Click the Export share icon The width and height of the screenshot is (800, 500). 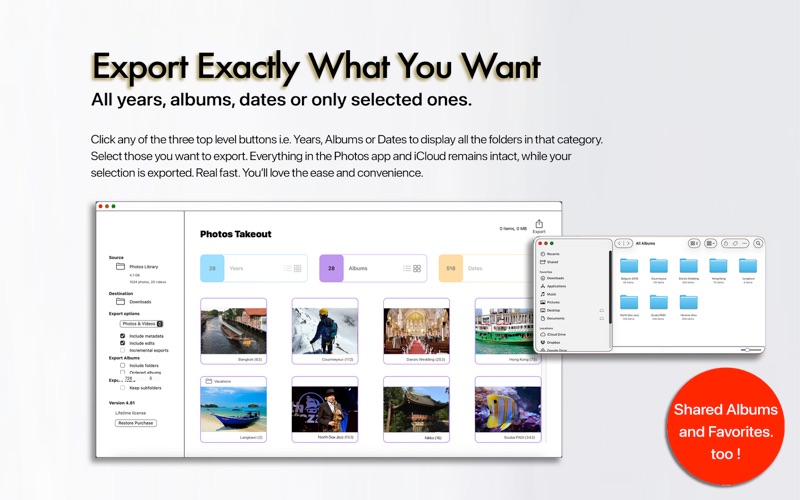pyautogui.click(x=539, y=224)
